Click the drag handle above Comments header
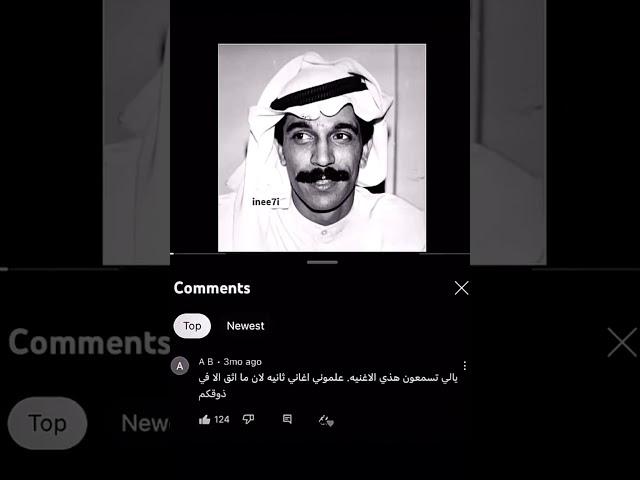This screenshot has width=640, height=480. [322, 262]
